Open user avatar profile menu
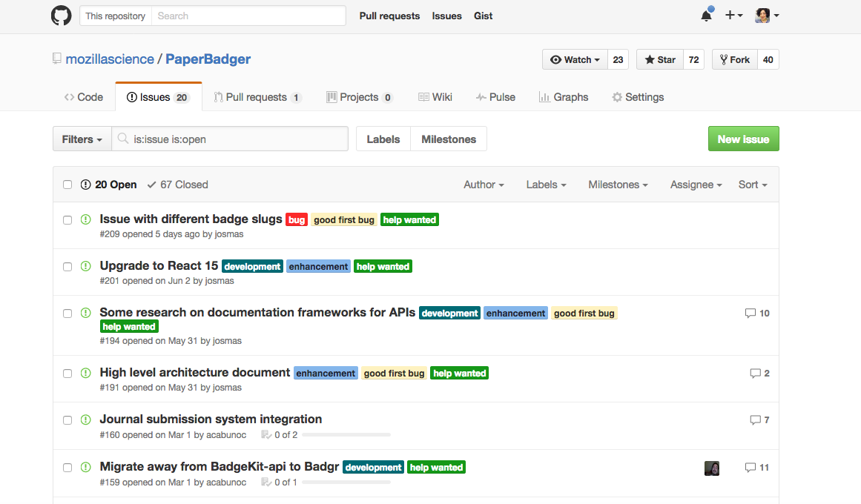The image size is (861, 504). click(767, 16)
